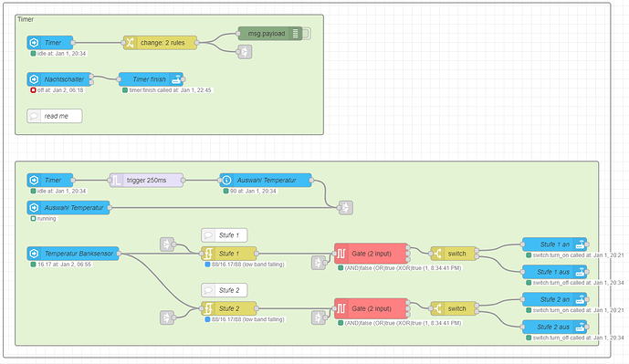This screenshot has width=629, height=364.
Task: Select the change: 2 rules node
Action: 161,43
